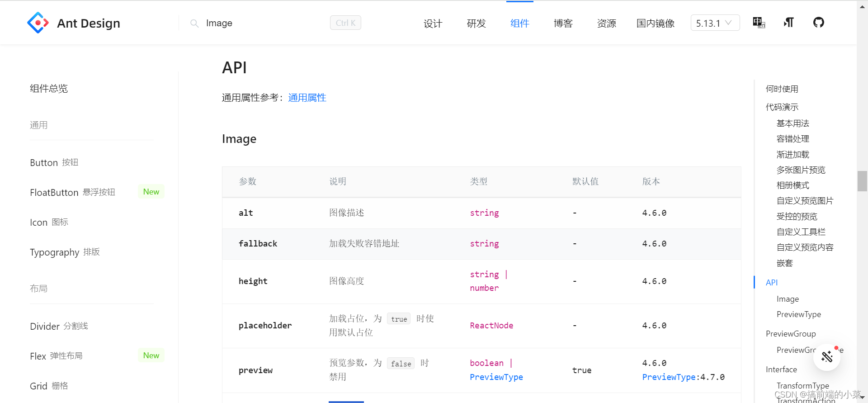
Task: Switch language with the translate icon
Action: click(759, 23)
